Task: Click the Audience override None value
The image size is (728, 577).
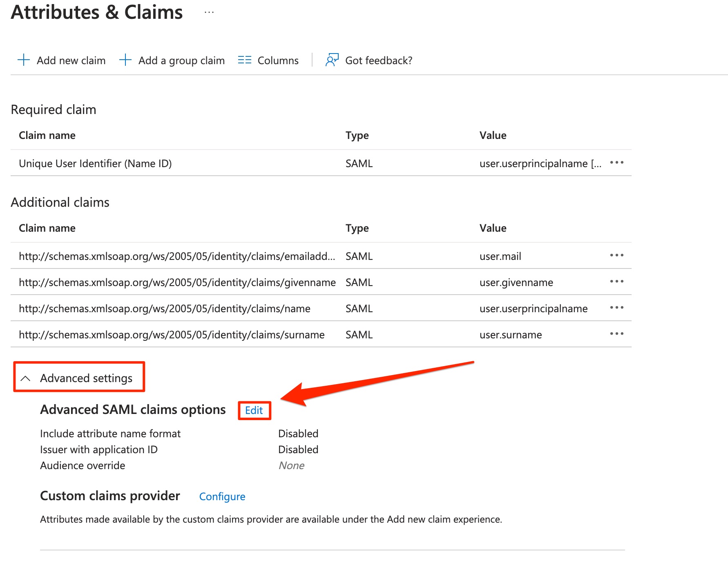Action: click(291, 465)
